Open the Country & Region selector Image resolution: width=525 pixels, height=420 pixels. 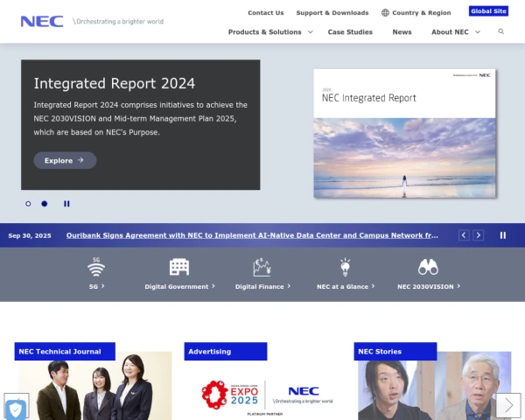[416, 13]
